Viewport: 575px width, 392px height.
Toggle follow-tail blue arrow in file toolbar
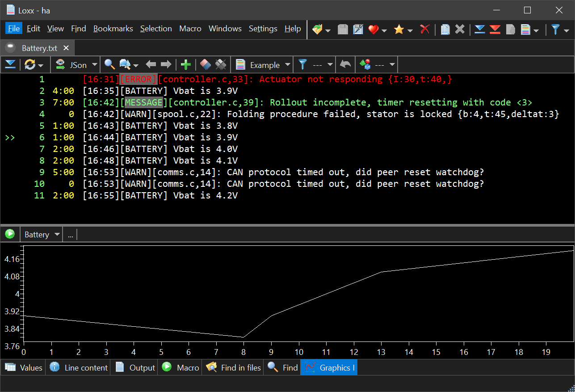click(10, 65)
